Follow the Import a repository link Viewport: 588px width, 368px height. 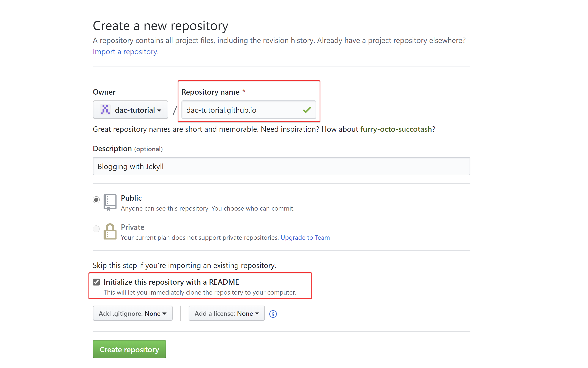point(126,52)
